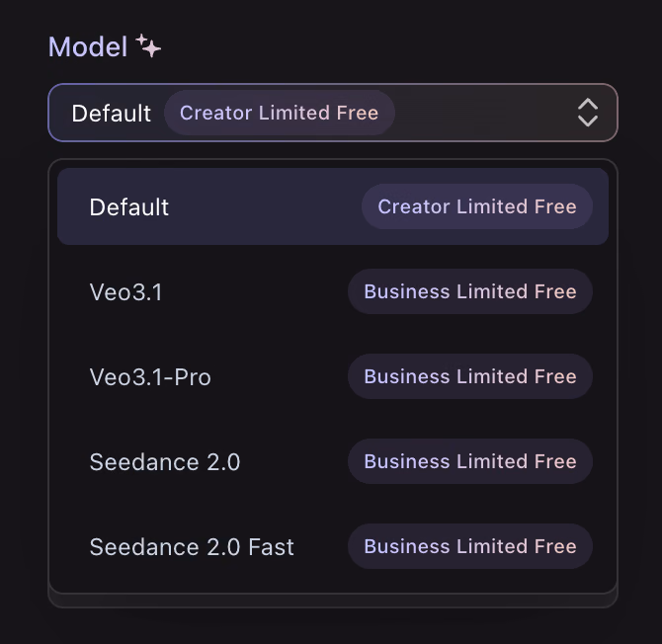Image resolution: width=662 pixels, height=644 pixels.
Task: Click the Veo3.1 label text
Action: 125,292
